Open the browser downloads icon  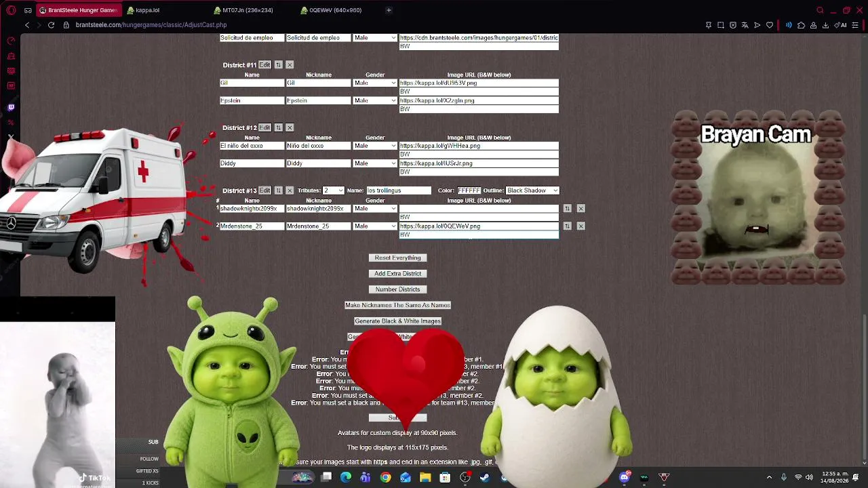825,25
